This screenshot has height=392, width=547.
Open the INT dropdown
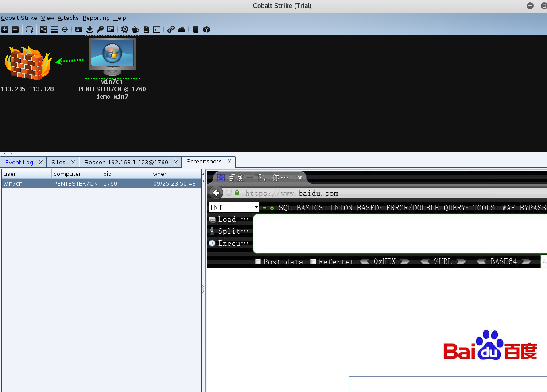point(233,207)
